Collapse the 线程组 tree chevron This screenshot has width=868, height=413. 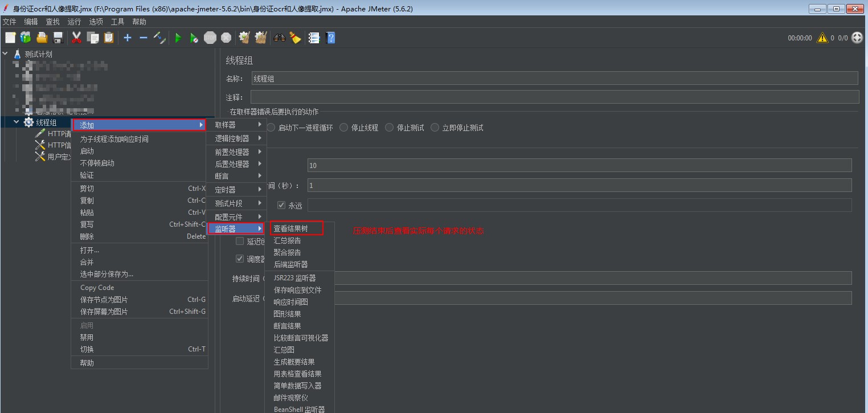pos(17,122)
